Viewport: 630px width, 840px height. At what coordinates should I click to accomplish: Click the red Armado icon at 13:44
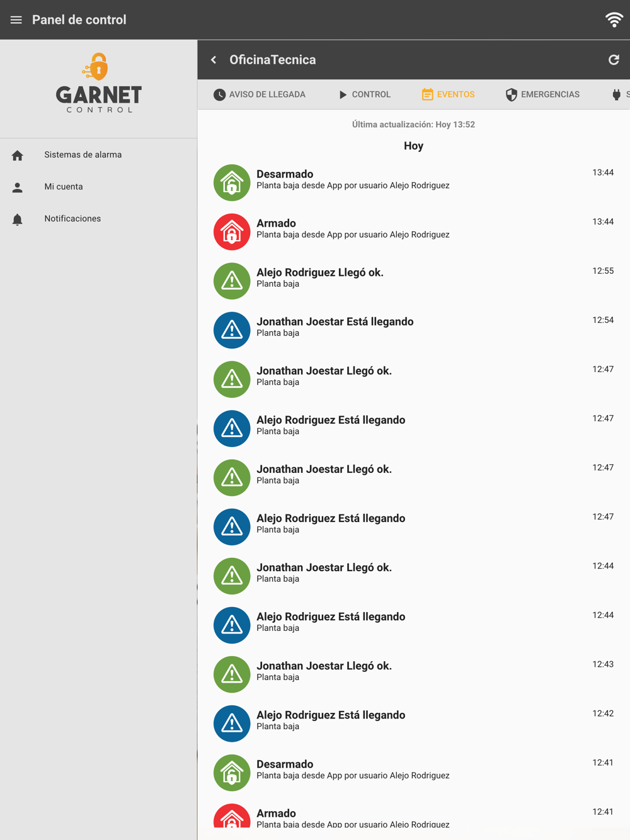(232, 232)
